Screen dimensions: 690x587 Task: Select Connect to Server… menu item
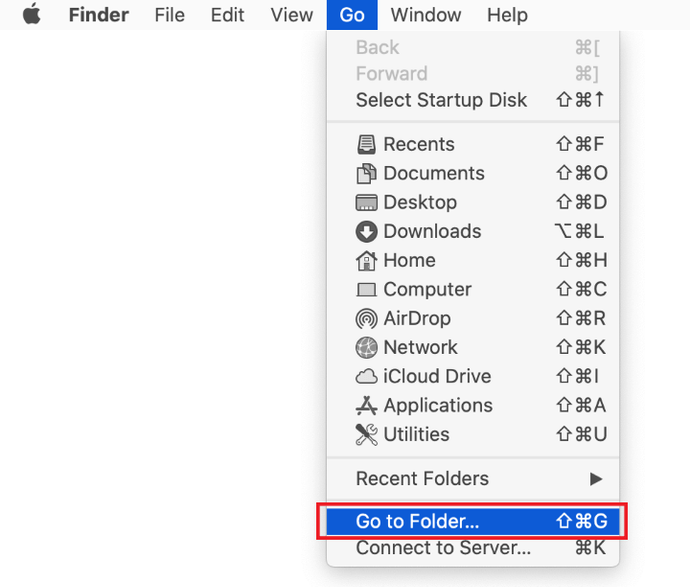click(443, 548)
